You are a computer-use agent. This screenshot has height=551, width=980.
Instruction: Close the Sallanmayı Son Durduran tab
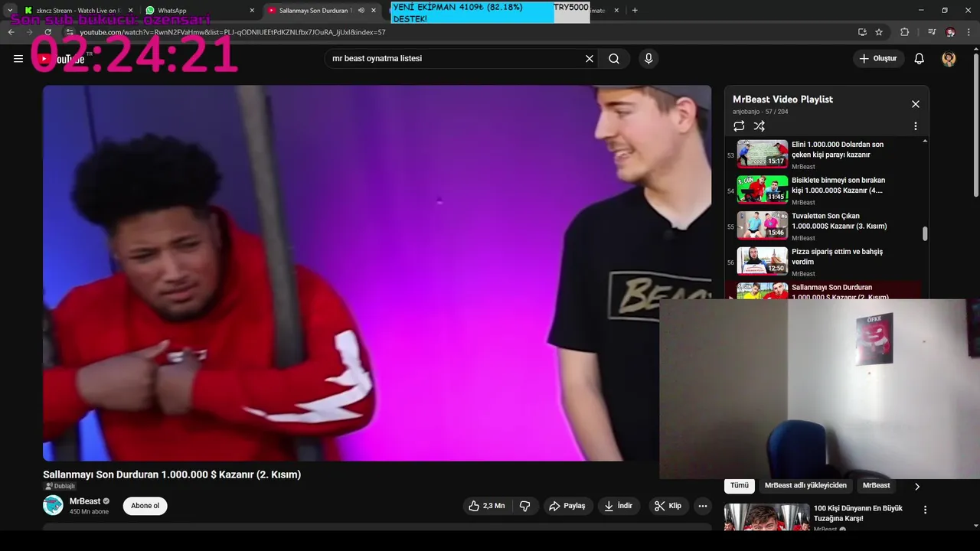[374, 11]
